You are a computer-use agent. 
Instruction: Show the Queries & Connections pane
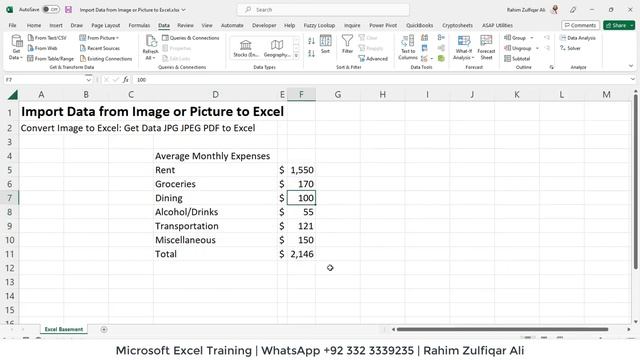pyautogui.click(x=191, y=38)
